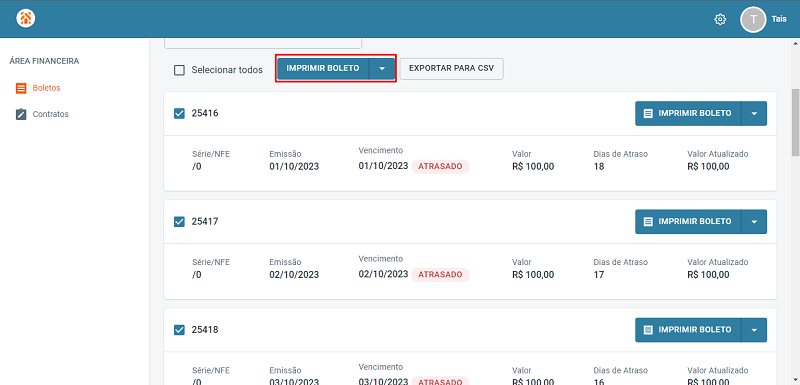This screenshot has height=385, width=800.
Task: Click Dias de Atraso value 17
Action: [x=599, y=274]
